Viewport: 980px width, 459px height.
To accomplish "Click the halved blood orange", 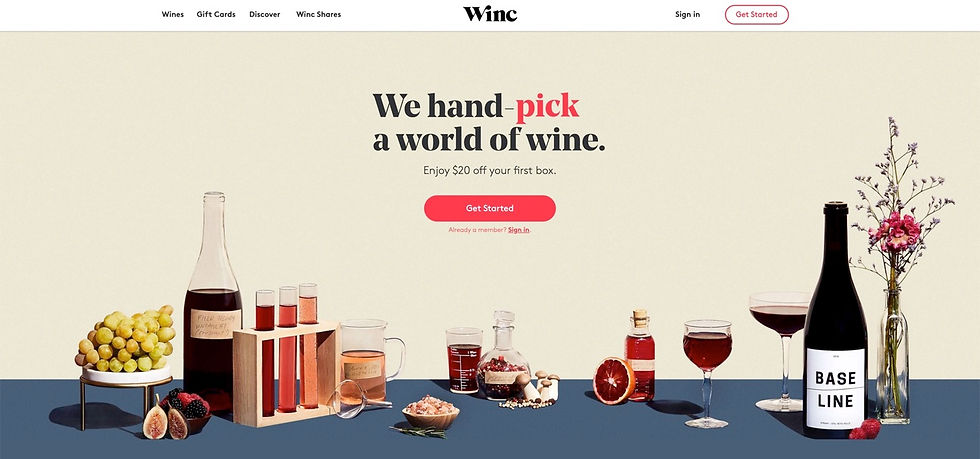I will tap(612, 380).
